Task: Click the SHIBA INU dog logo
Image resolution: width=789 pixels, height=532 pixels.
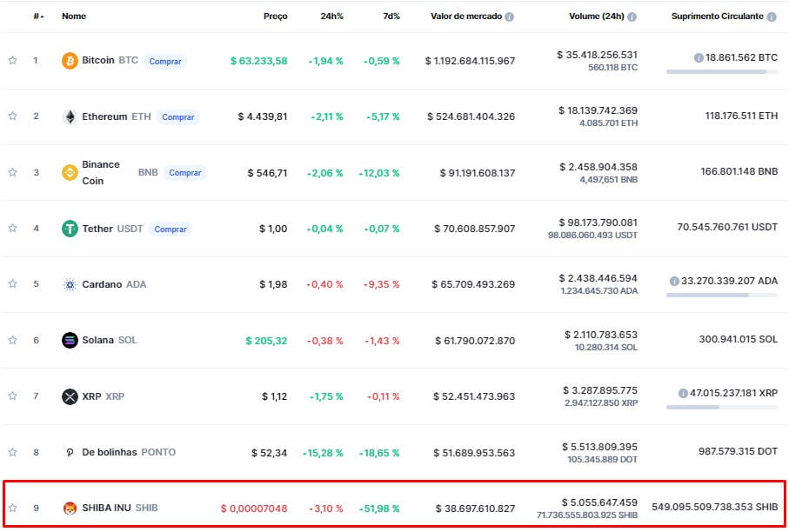Action: pyautogui.click(x=70, y=509)
